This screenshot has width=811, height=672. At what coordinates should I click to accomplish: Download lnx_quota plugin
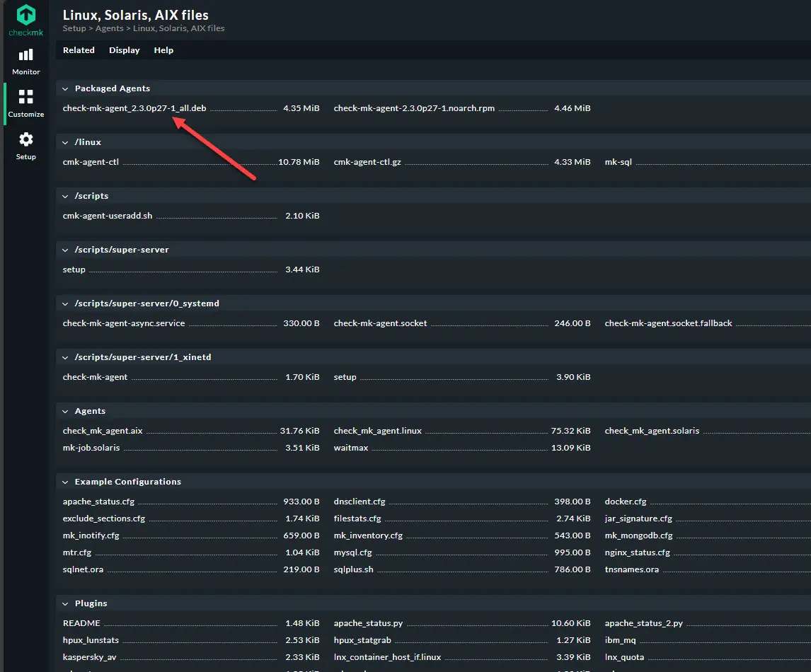coord(624,658)
